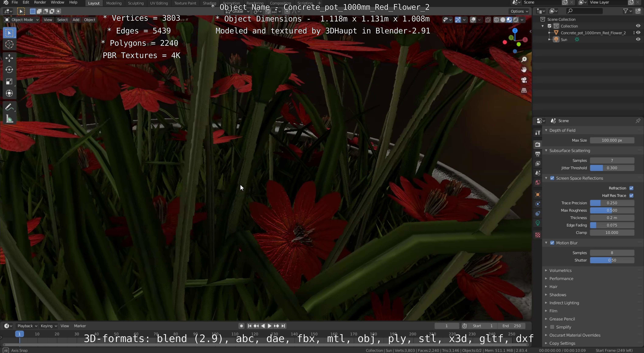The height and width of the screenshot is (353, 644).
Task: Expand the Volumetrics panel
Action: 546,271
